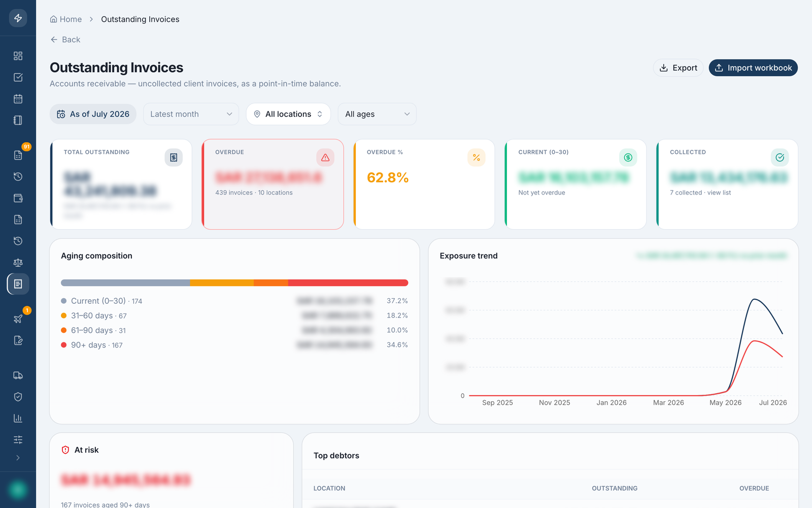The width and height of the screenshot is (812, 508).
Task: Go Back using the arrow link
Action: [65, 40]
